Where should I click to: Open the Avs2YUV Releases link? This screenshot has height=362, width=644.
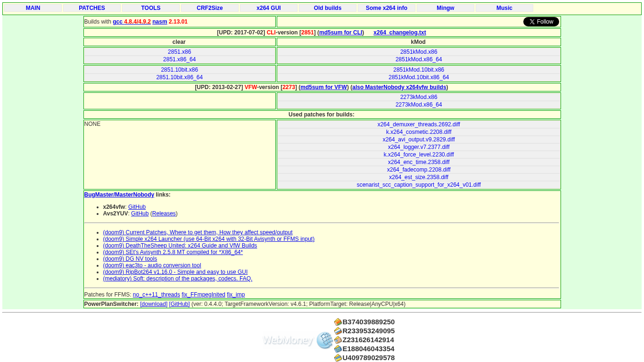coord(164,214)
